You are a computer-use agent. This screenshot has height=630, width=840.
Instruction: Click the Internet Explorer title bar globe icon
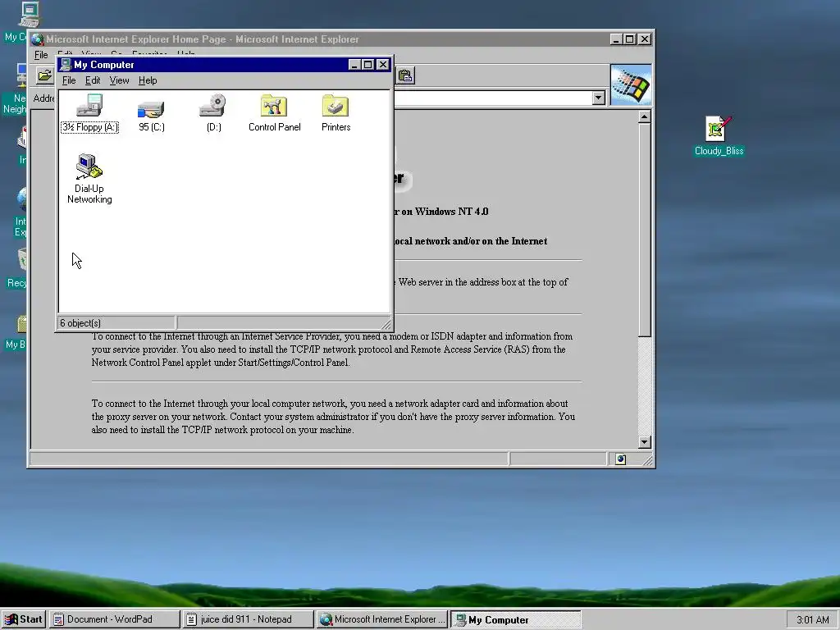click(37, 39)
